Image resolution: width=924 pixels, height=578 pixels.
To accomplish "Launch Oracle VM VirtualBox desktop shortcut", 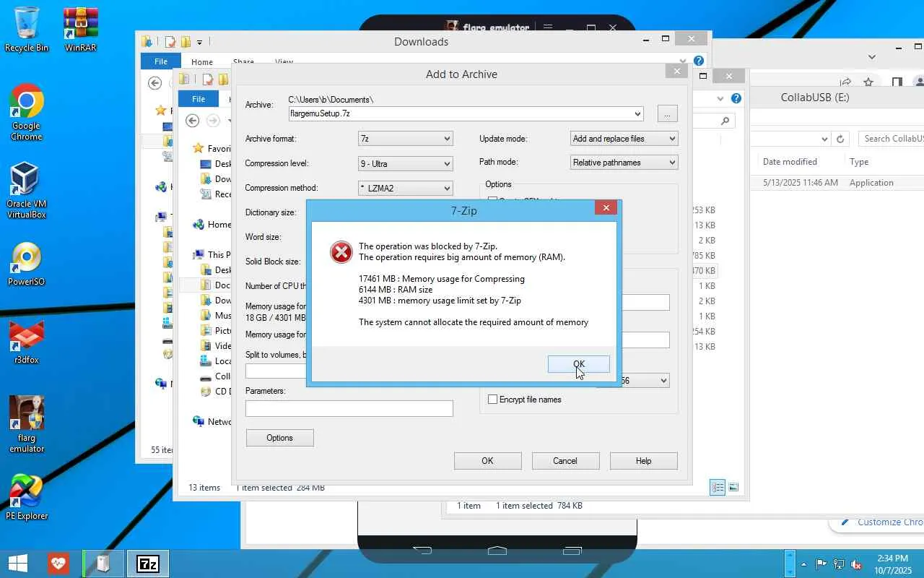I will 27,189.
